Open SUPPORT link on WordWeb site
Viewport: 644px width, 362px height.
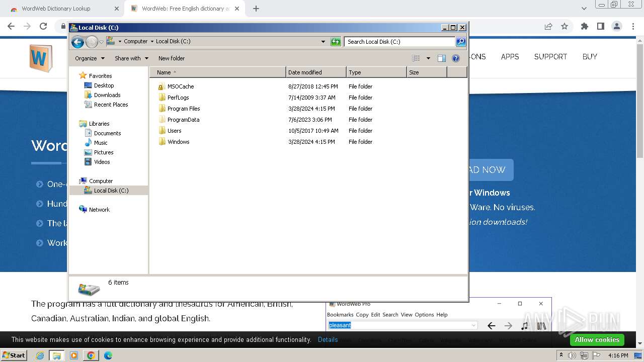[x=550, y=57]
